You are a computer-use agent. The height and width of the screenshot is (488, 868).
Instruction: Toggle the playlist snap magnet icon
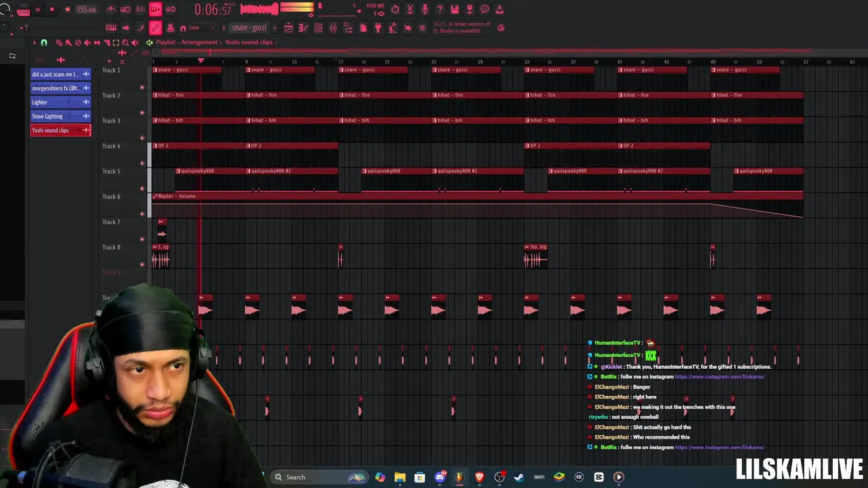pyautogui.click(x=44, y=43)
